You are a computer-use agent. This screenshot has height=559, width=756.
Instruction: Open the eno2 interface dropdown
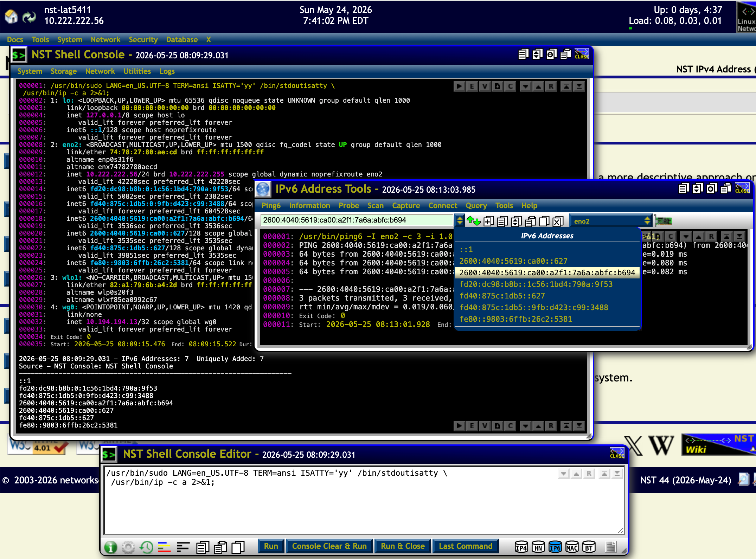(x=611, y=221)
